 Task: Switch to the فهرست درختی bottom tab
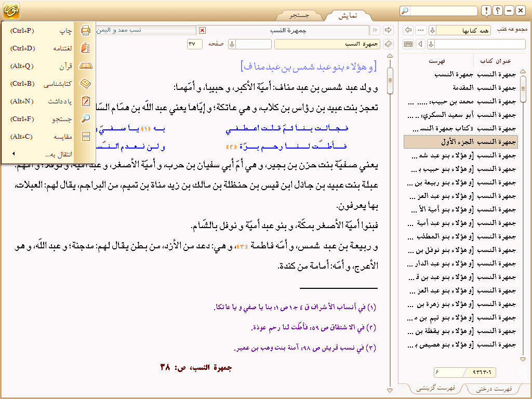pyautogui.click(x=494, y=389)
